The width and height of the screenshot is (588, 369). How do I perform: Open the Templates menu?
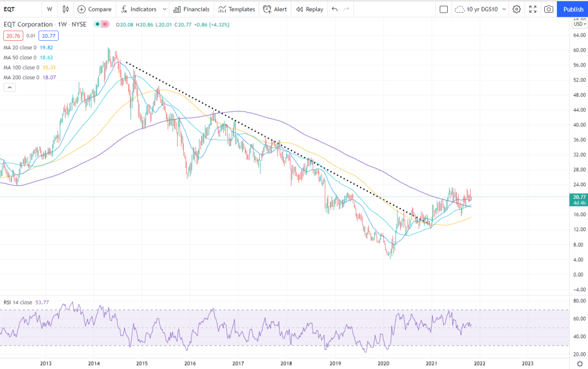click(237, 9)
